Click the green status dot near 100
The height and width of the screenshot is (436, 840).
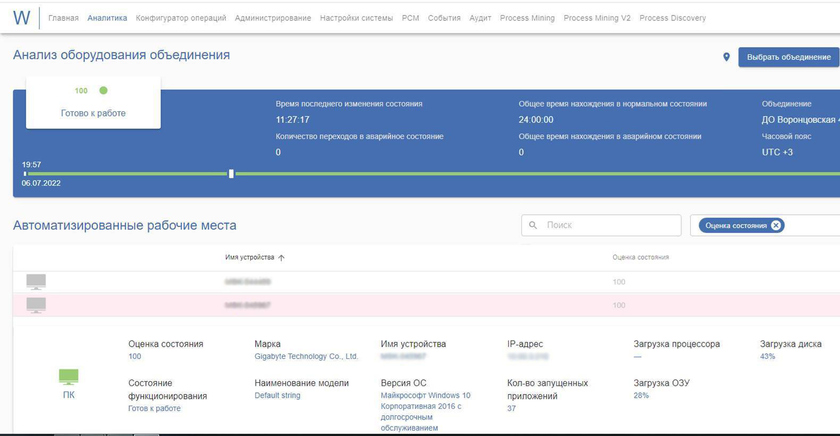pos(103,91)
